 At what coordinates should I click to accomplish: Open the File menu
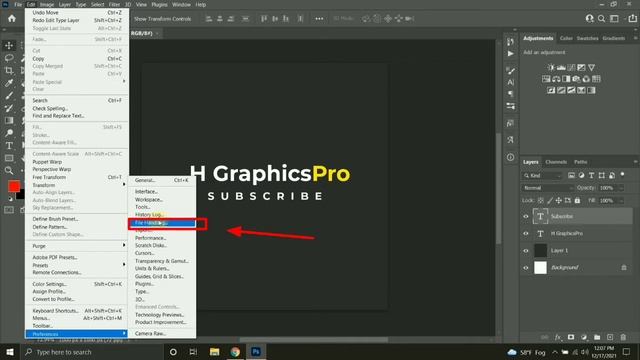pyautogui.click(x=18, y=4)
